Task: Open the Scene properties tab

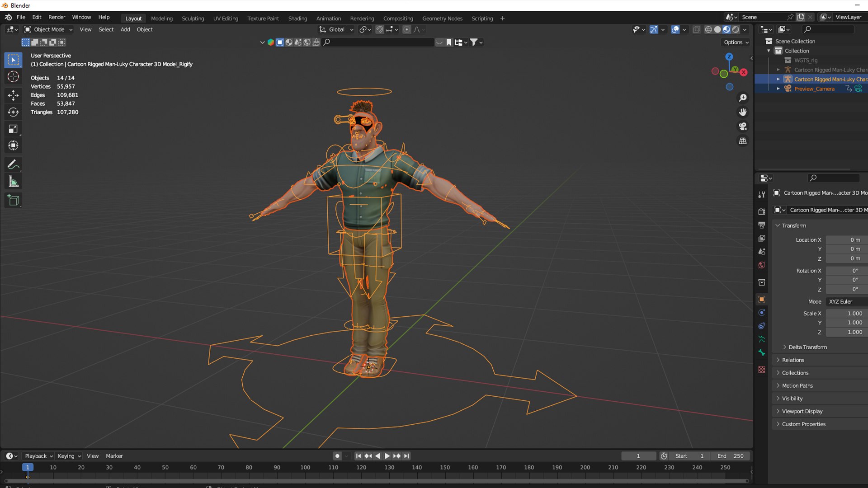Action: tap(762, 252)
